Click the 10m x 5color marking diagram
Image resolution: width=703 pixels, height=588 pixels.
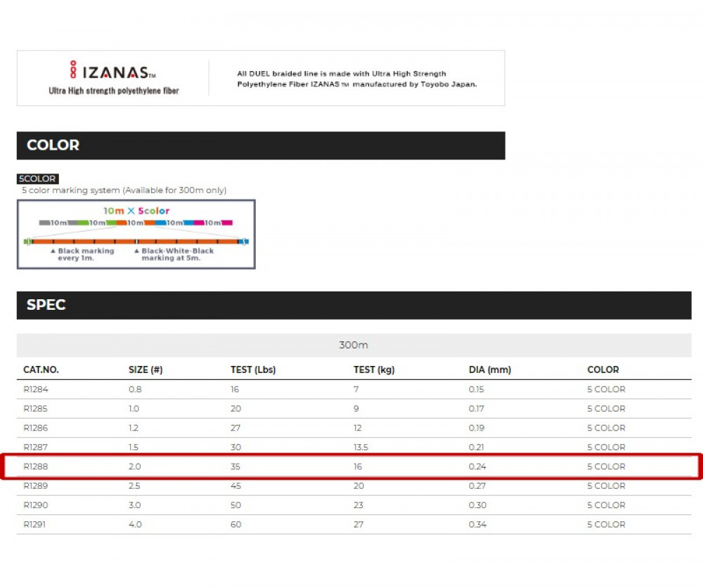click(136, 234)
